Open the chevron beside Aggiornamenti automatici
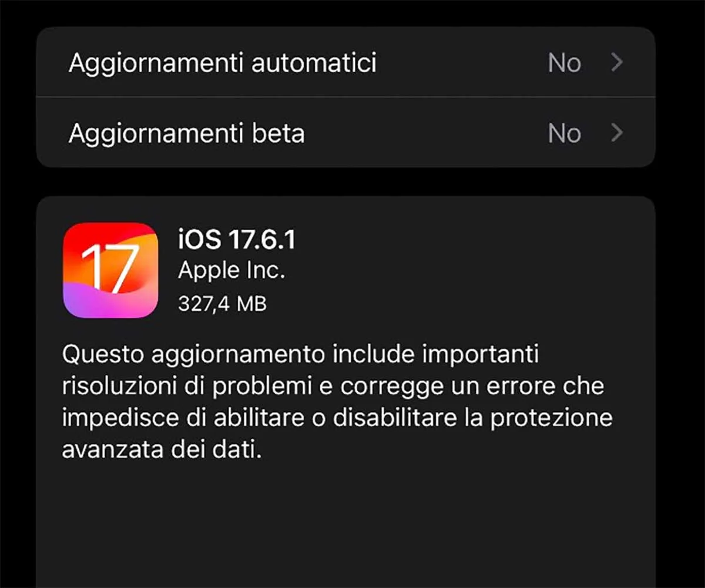705x588 pixels. click(x=616, y=62)
